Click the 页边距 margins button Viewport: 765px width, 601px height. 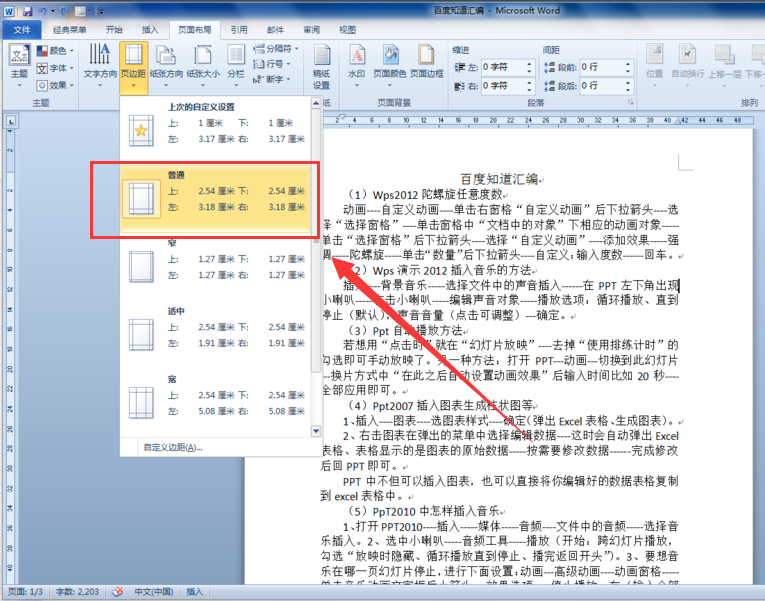tap(133, 67)
